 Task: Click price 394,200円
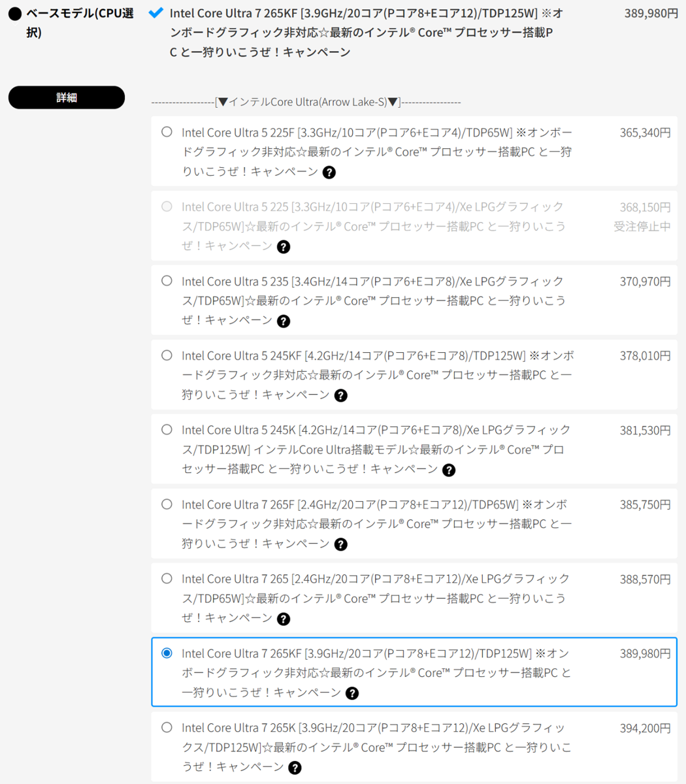[645, 728]
